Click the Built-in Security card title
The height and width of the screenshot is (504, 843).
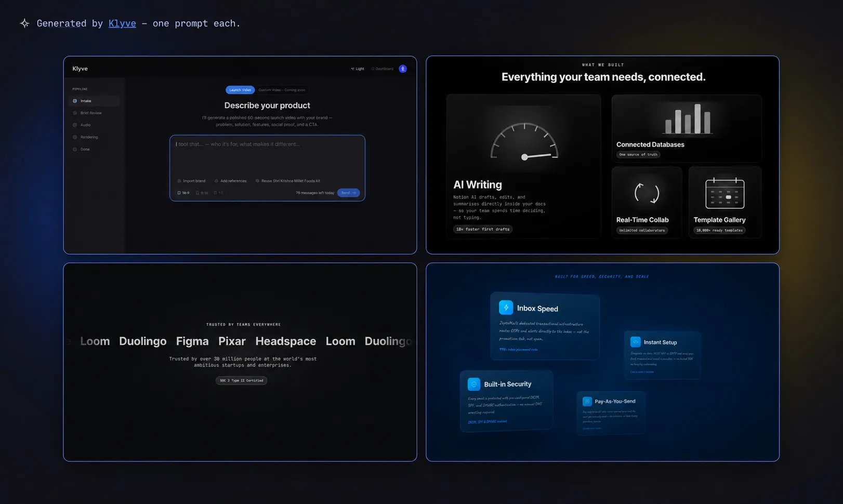[508, 384]
